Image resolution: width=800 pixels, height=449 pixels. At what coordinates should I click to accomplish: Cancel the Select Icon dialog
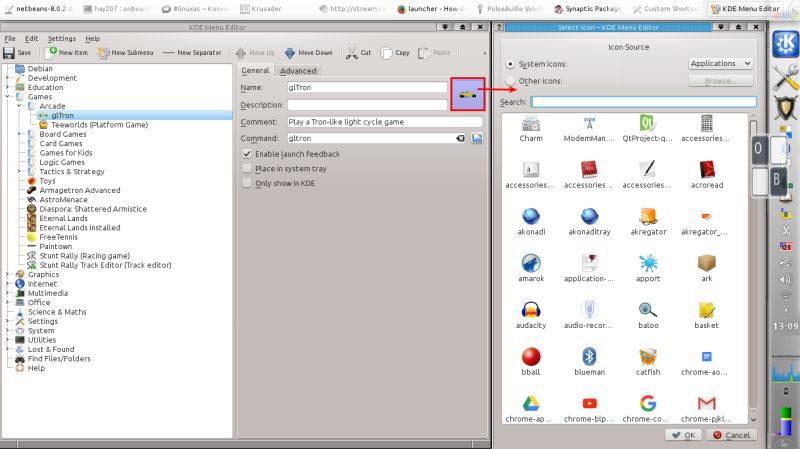[x=732, y=435]
